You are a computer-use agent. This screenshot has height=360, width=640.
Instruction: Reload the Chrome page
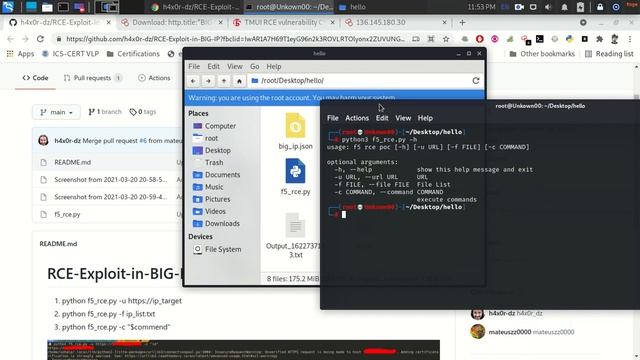tap(40, 39)
